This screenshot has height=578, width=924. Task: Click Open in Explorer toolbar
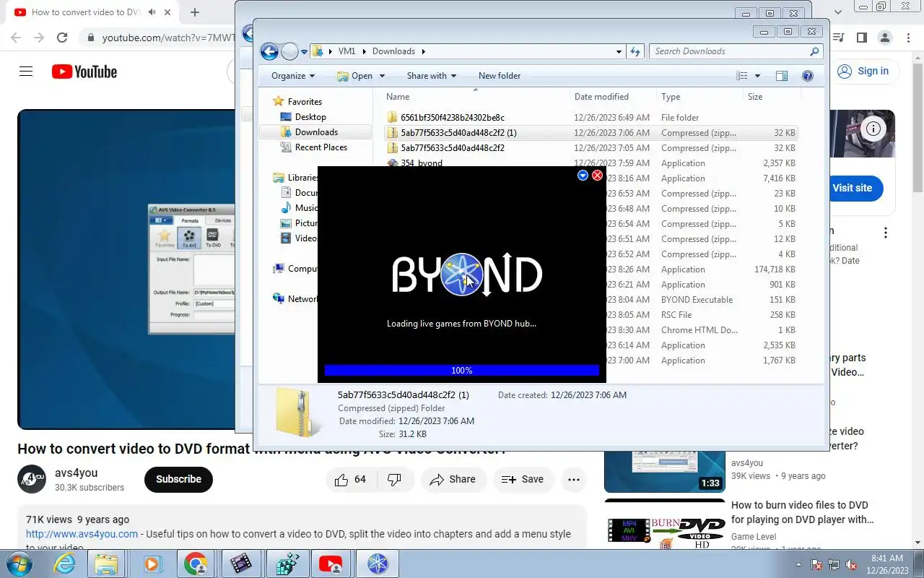pyautogui.click(x=354, y=76)
